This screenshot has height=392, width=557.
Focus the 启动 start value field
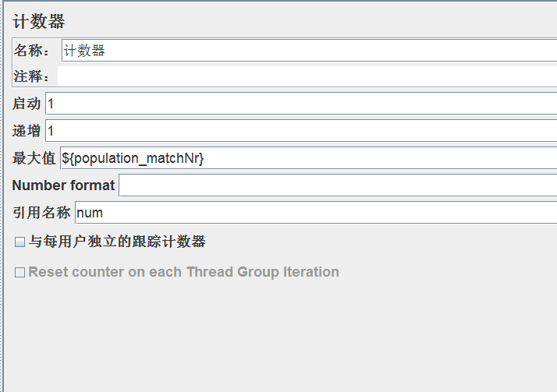[x=300, y=103]
